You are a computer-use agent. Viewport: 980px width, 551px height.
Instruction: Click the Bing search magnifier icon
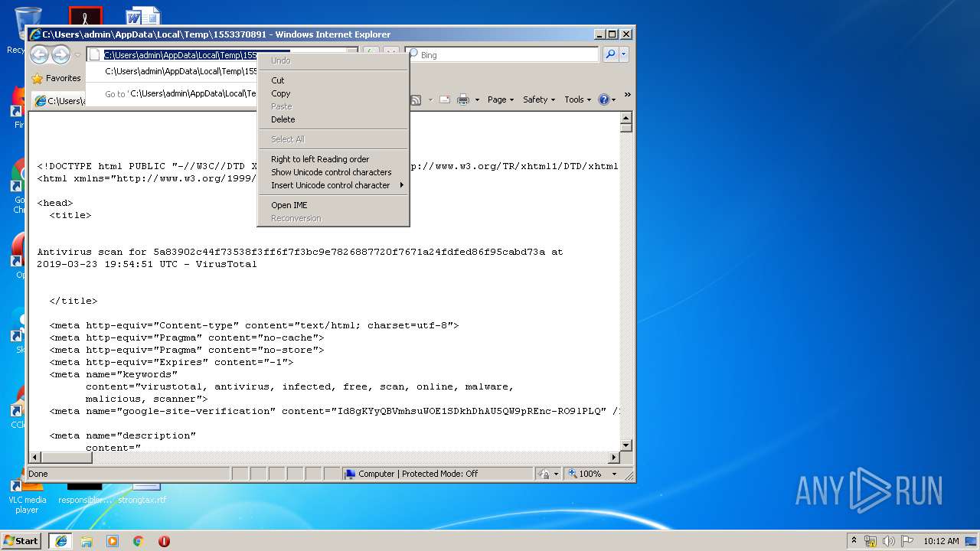point(610,54)
